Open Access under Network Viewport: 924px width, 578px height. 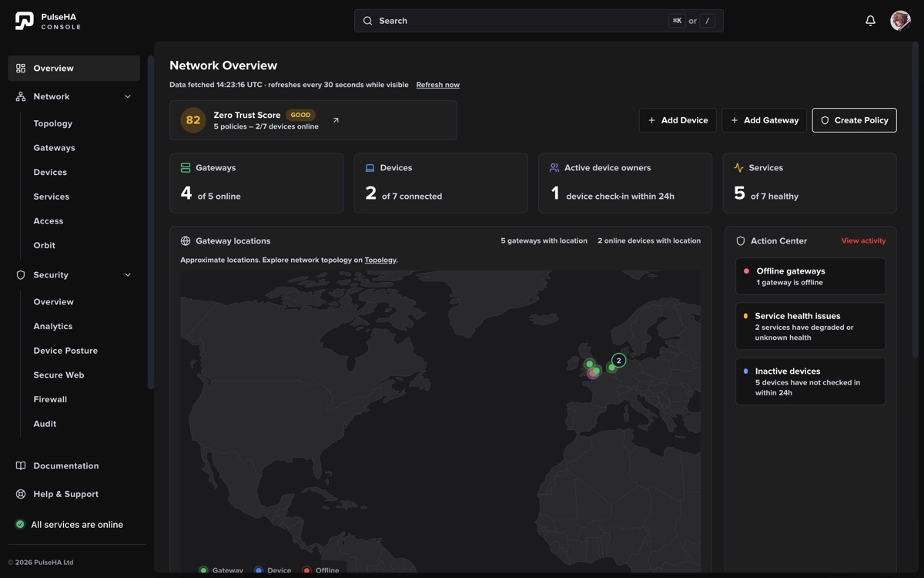(x=49, y=221)
